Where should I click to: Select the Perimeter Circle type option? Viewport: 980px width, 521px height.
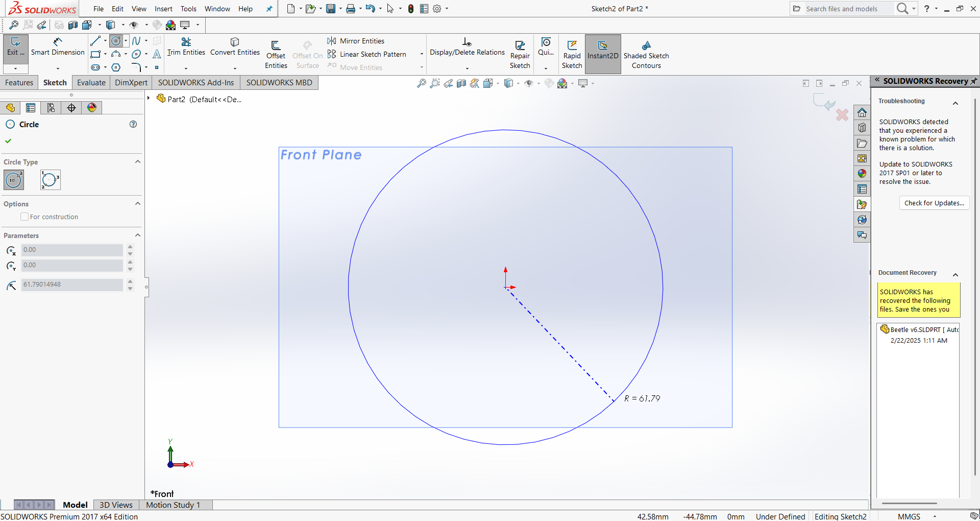click(51, 180)
